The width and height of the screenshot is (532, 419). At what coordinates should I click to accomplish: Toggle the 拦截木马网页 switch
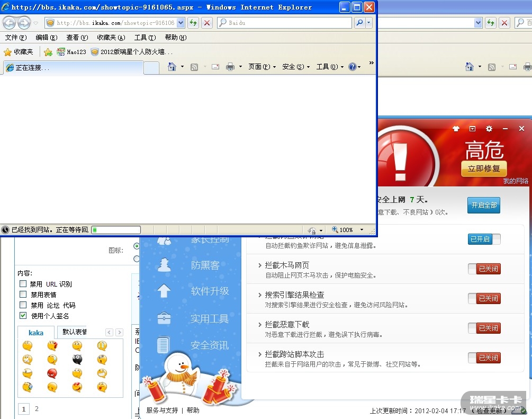484,269
